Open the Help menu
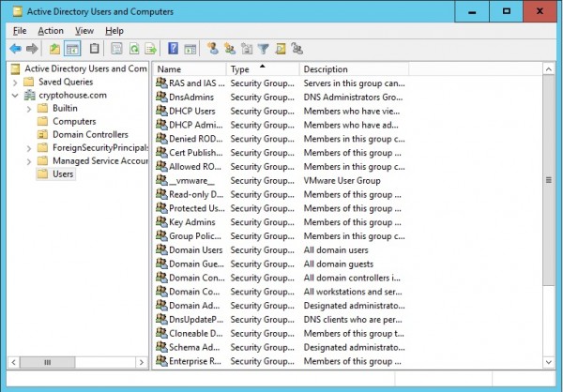 [114, 31]
